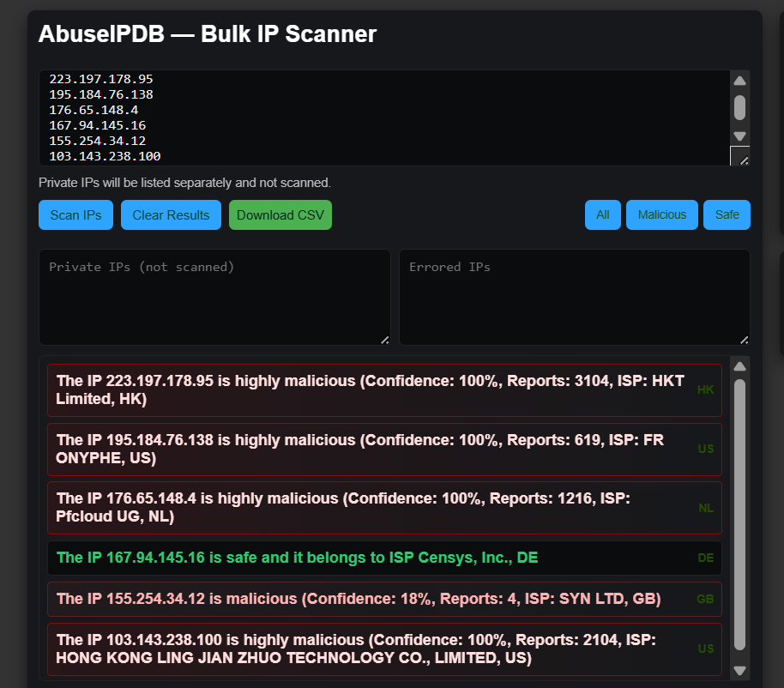This screenshot has width=784, height=688.
Task: Click 103.143.238.100 in input list
Action: point(105,156)
